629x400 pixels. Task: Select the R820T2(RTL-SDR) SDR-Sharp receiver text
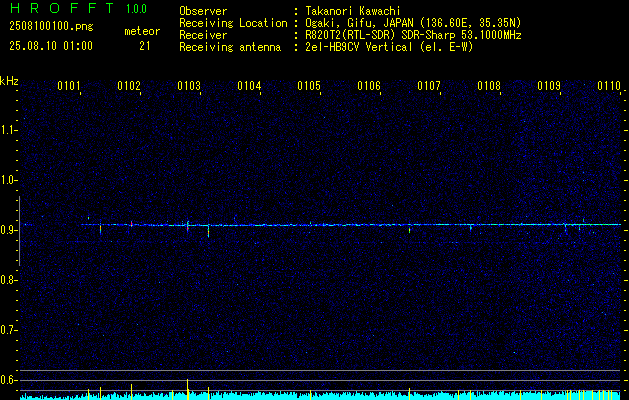point(413,35)
